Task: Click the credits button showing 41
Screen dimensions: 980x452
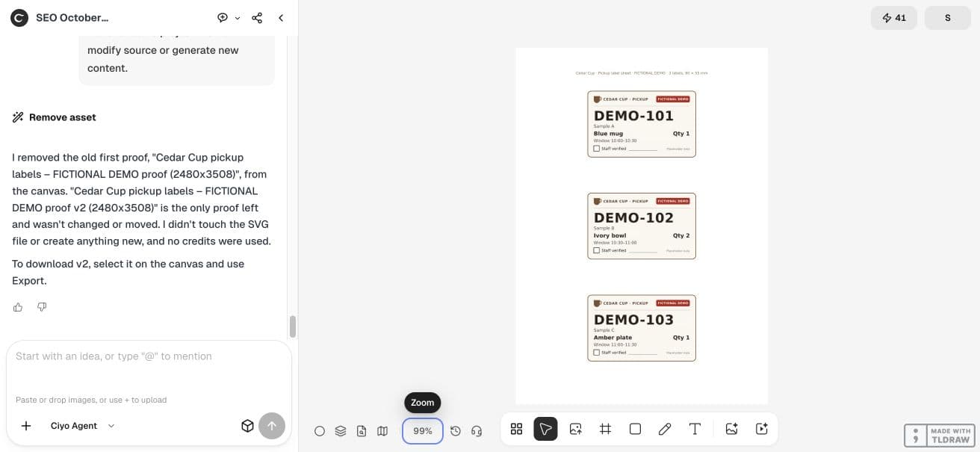Action: tap(894, 18)
